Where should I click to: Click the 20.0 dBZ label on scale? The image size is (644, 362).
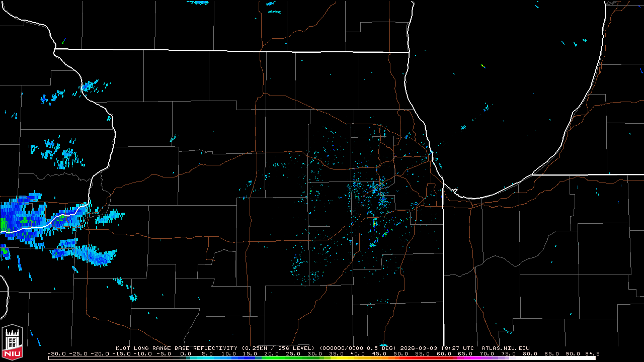click(x=272, y=353)
